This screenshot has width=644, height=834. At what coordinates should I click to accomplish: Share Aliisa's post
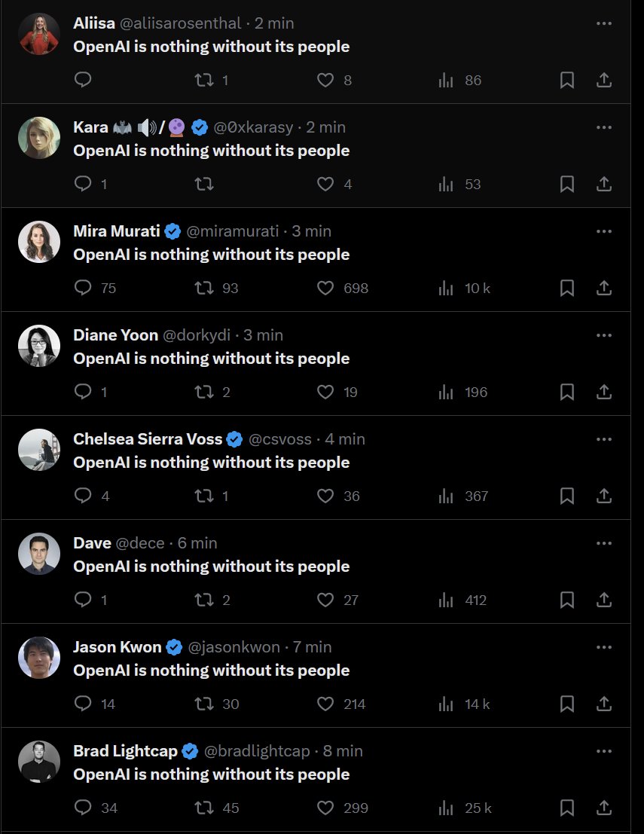603,80
